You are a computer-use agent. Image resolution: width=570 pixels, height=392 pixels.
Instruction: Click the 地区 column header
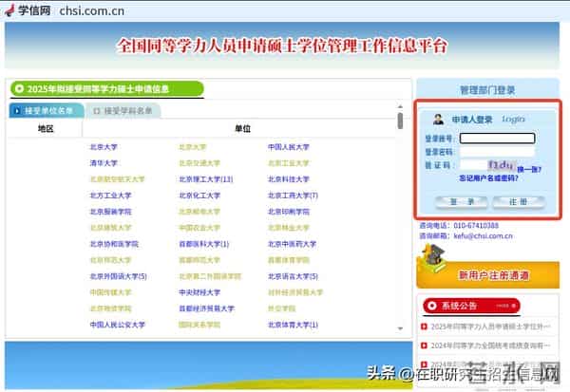[x=46, y=128]
